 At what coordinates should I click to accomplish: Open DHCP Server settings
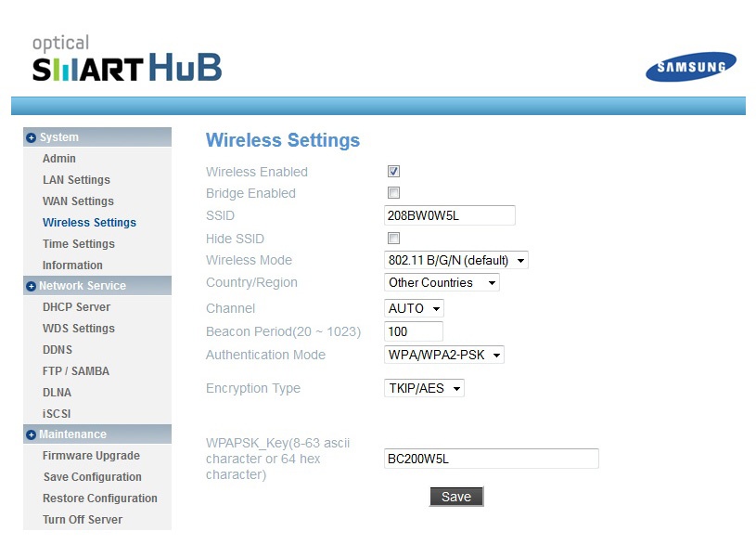76,307
